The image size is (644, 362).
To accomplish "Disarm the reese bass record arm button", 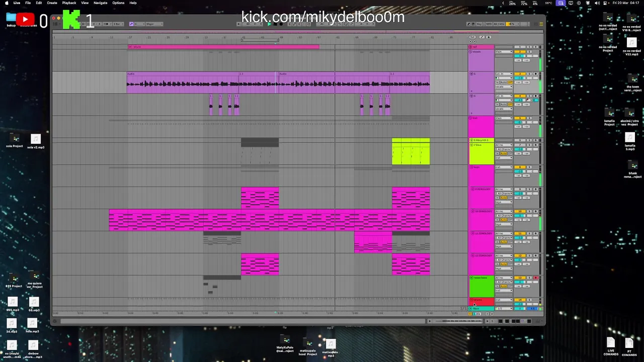I will pos(536,278).
